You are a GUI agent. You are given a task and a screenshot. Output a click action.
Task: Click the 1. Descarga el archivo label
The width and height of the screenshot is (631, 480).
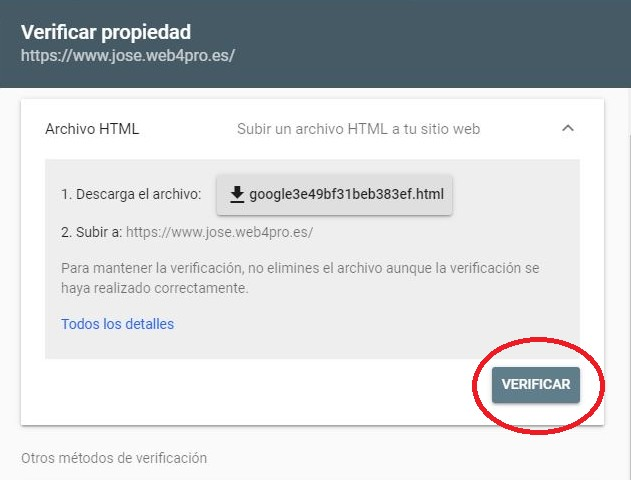tap(131, 194)
